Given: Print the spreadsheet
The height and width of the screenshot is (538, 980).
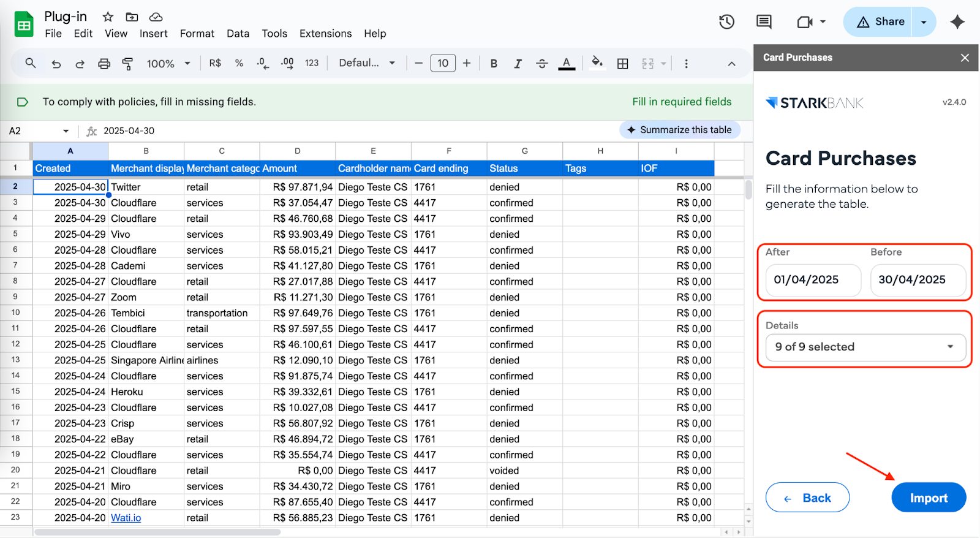Looking at the screenshot, I should pos(104,64).
